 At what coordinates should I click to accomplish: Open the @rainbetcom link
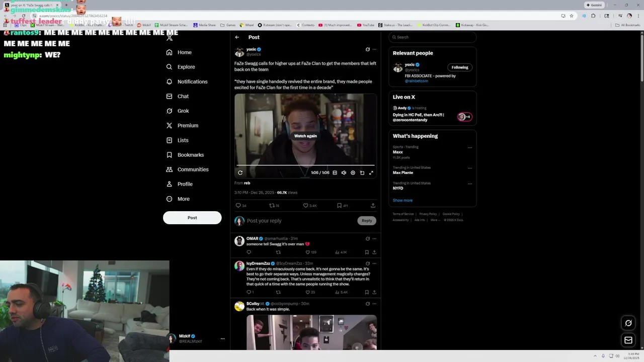coord(417,81)
